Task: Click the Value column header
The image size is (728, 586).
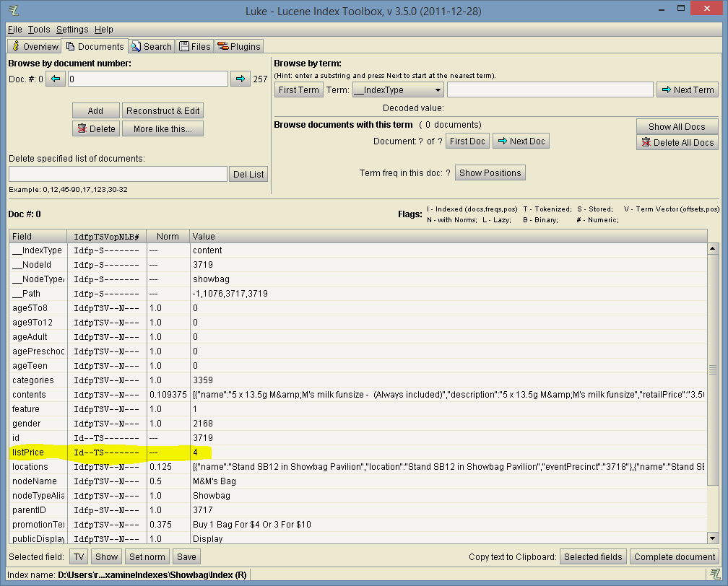Action: 448,236
